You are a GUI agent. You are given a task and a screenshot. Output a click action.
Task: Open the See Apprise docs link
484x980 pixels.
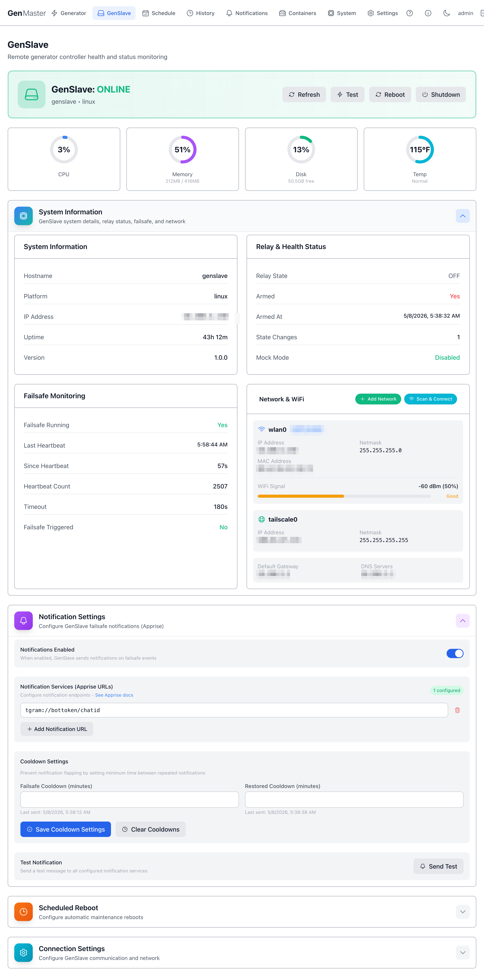[114, 695]
